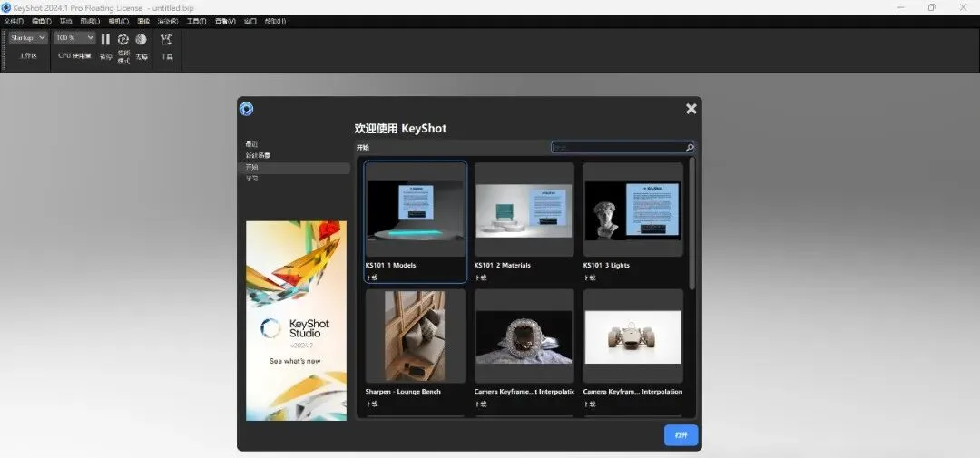The image size is (980, 458).
Task: Select the ring Camera Keyframe thumbnail
Action: click(524, 337)
